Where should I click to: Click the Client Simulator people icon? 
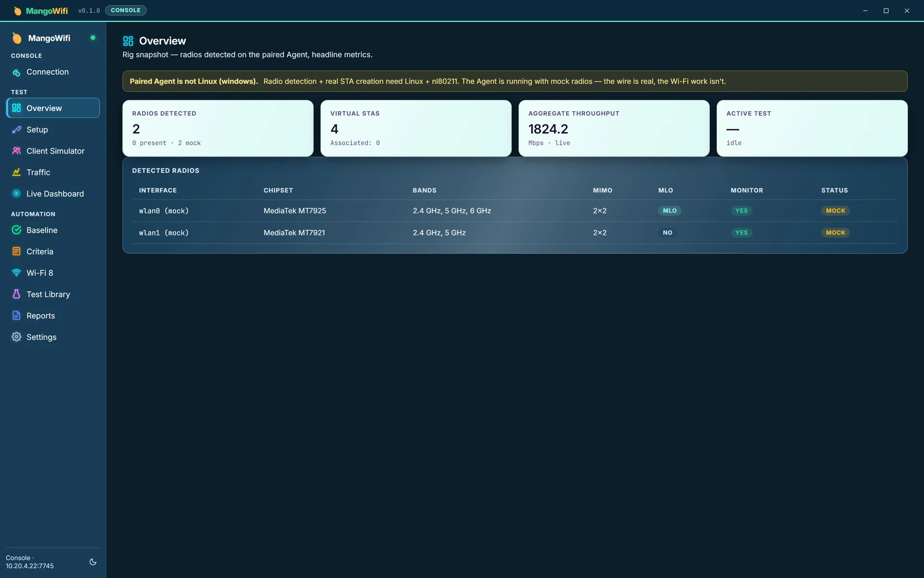[16, 151]
